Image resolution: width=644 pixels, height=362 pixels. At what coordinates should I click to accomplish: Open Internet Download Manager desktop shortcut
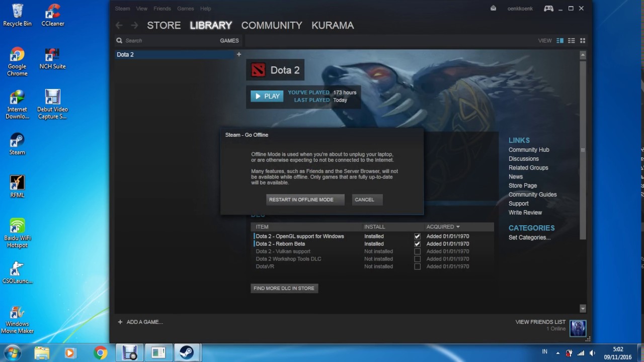pyautogui.click(x=17, y=105)
